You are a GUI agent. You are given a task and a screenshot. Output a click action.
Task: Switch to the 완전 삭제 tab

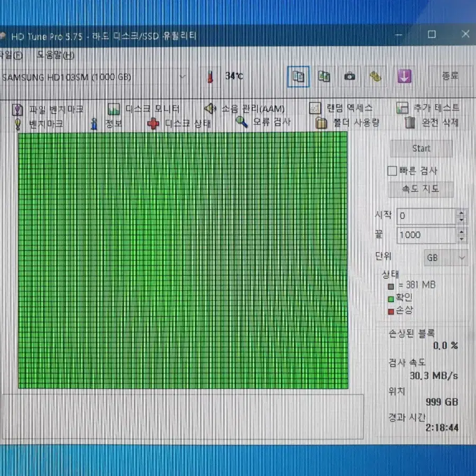[432, 123]
